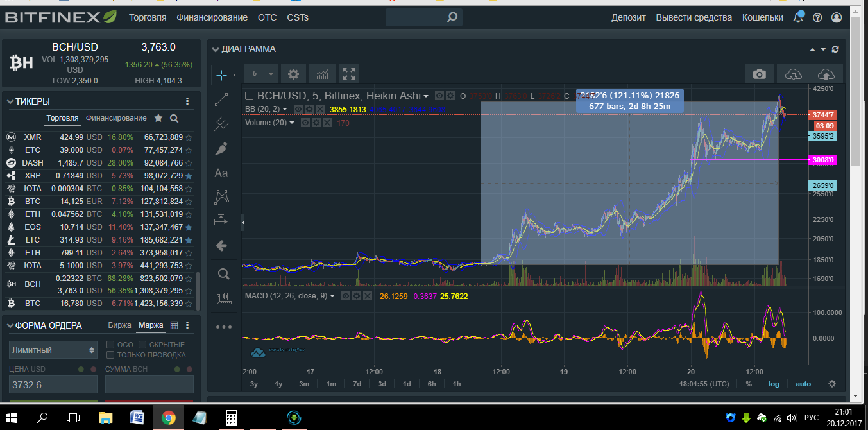Open the chart interval dropdown
The height and width of the screenshot is (430, 868).
click(x=262, y=74)
